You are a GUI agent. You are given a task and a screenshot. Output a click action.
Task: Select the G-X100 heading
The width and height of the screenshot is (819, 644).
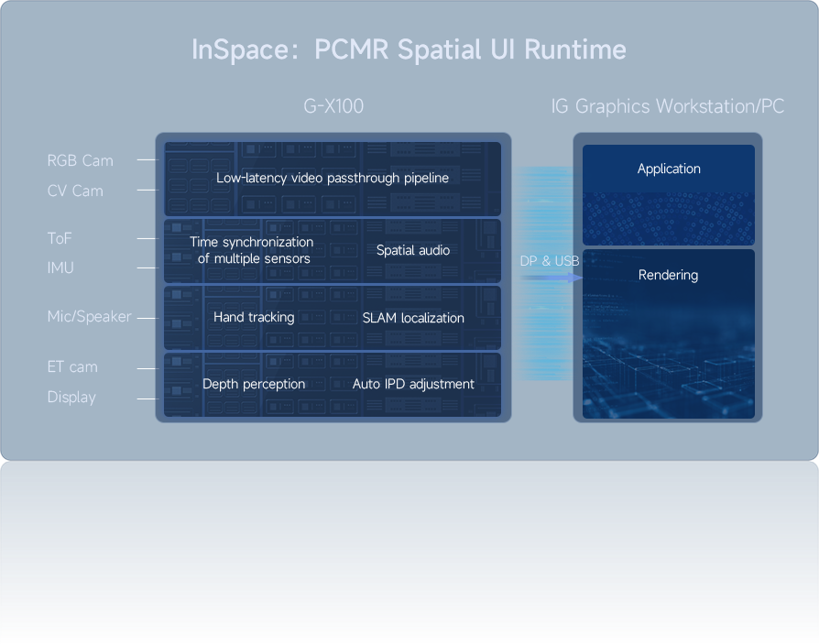(x=333, y=106)
